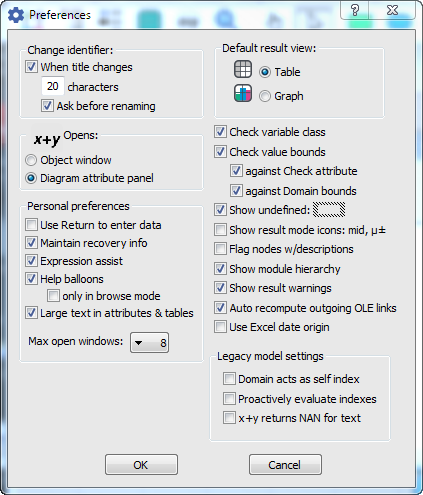Click the x+y expression icon
Screen dimensions: 423x495
(x=47, y=139)
